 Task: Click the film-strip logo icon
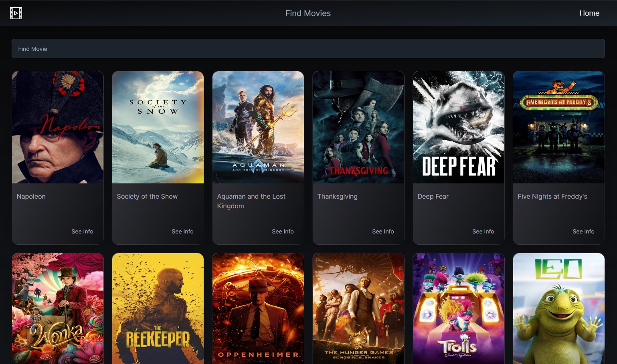(16, 13)
